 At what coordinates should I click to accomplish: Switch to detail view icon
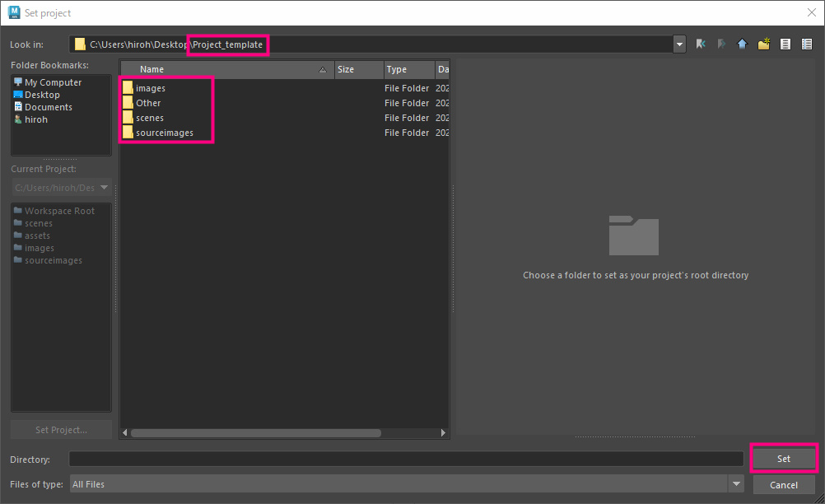click(x=807, y=44)
